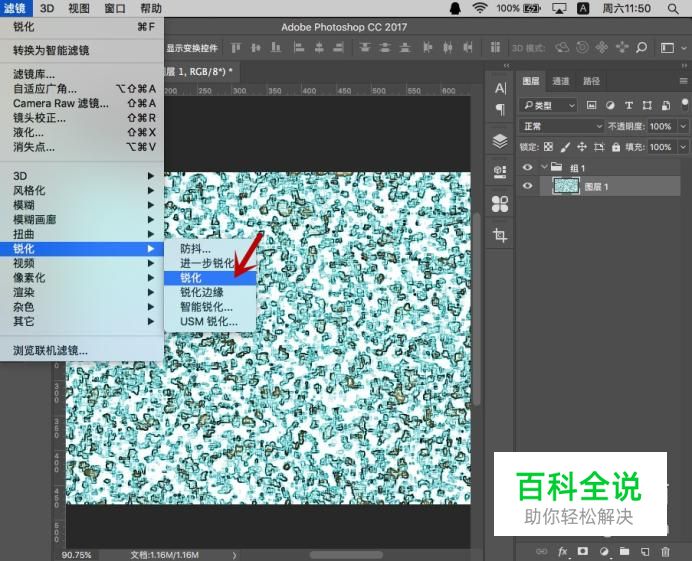Screen dimensions: 692x561
Task: Align left edges icon in options bar
Action: tap(299, 48)
